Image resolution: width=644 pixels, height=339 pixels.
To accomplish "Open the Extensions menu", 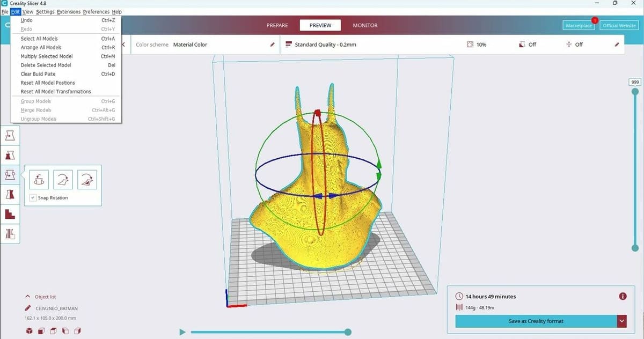I will coord(69,12).
